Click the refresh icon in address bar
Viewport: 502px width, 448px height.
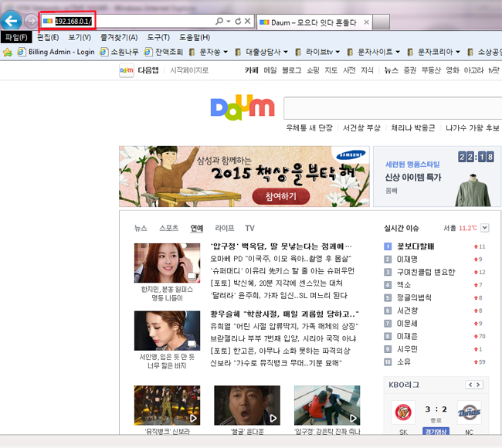pyautogui.click(x=238, y=21)
